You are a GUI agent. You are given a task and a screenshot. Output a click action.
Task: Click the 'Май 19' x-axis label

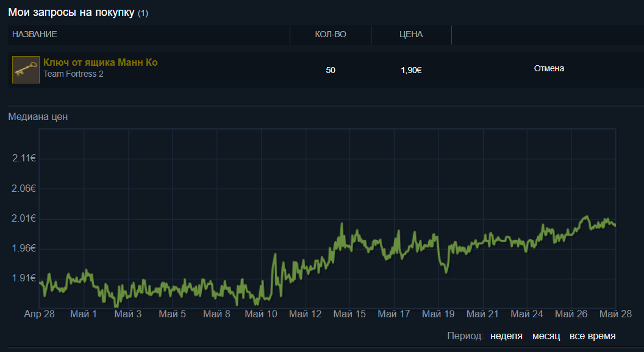click(x=438, y=314)
